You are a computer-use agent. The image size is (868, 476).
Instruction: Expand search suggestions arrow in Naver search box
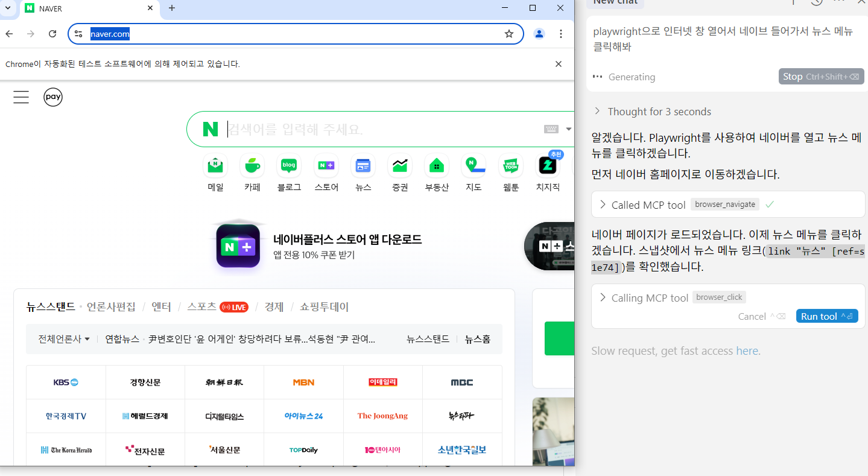(x=568, y=129)
